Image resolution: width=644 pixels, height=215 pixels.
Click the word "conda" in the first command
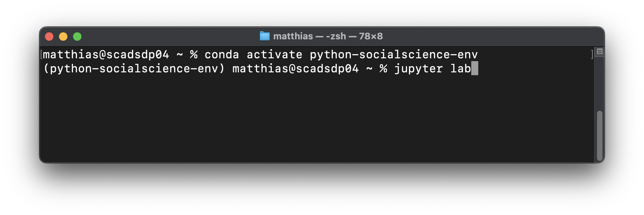[x=222, y=54]
